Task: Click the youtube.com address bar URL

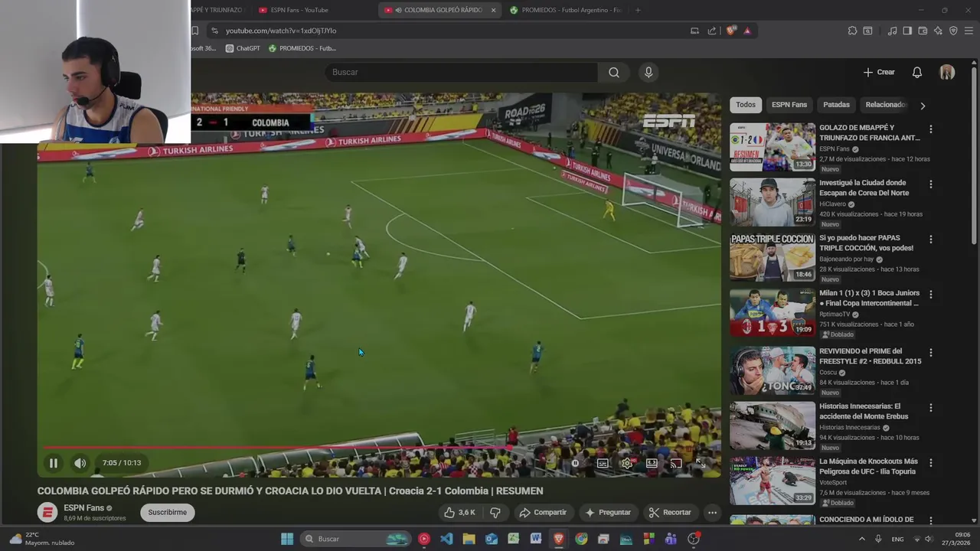Action: tap(281, 31)
